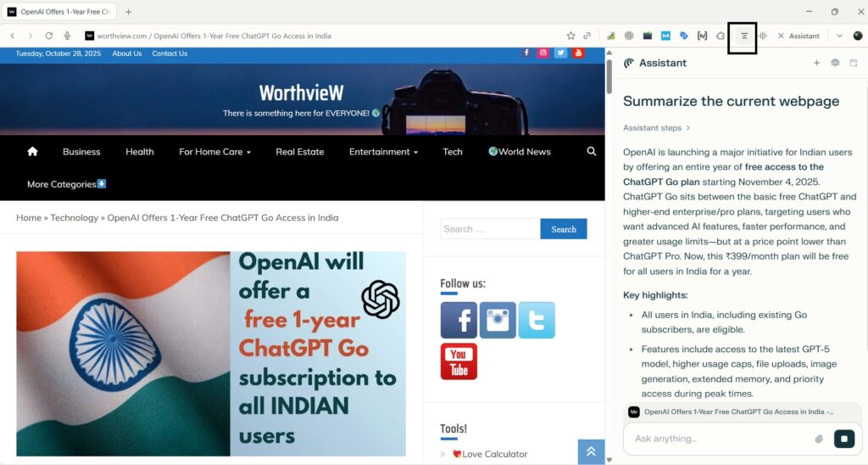Open large Facebook icon under Follow us
This screenshot has height=465, width=868.
(459, 321)
